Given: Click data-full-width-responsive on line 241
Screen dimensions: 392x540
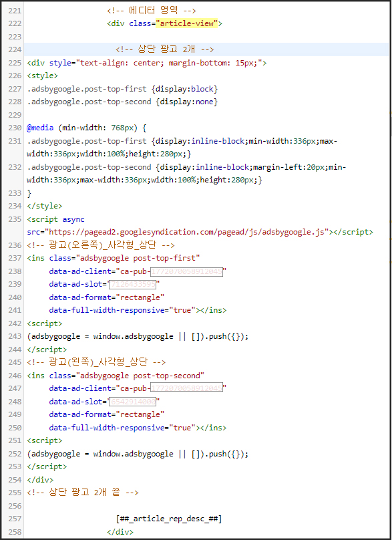Looking at the screenshot, I should [x=138, y=310].
